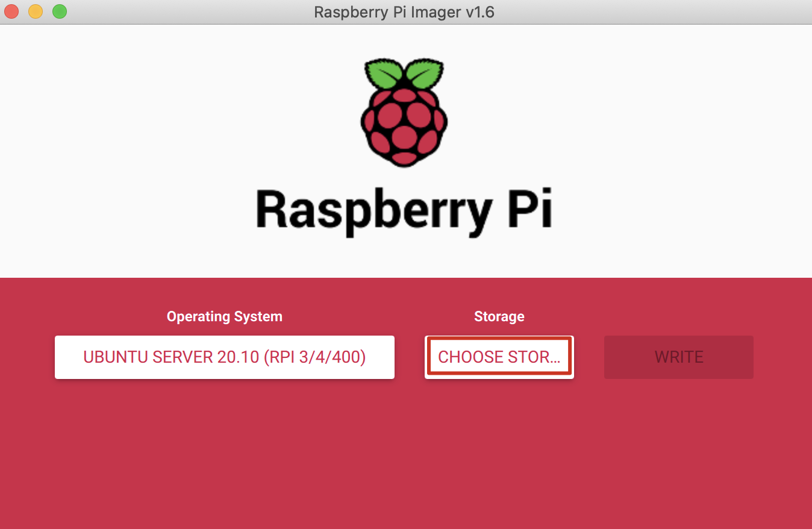Open the Ubuntu Server 20.10 operating system selector
Image resolution: width=812 pixels, height=529 pixels.
pyautogui.click(x=225, y=357)
